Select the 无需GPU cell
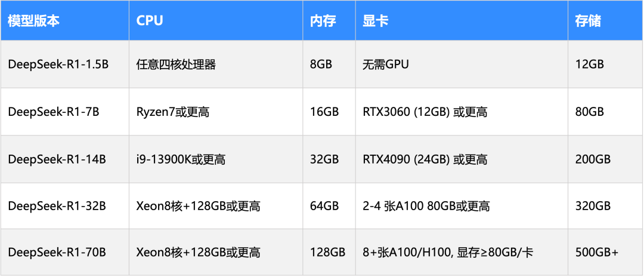 point(462,64)
